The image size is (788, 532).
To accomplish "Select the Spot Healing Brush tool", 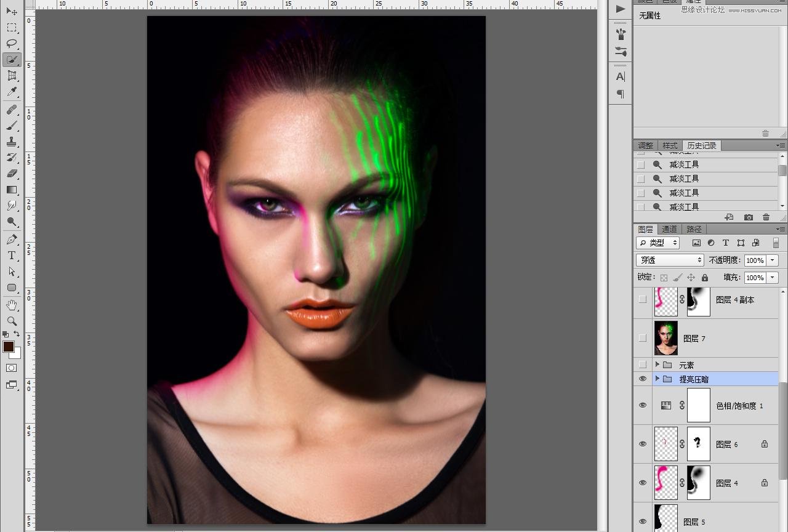I will click(x=12, y=110).
